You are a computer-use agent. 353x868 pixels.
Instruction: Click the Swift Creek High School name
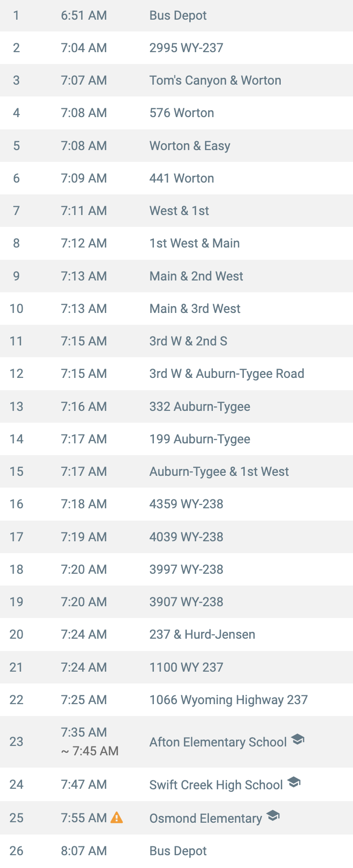pyautogui.click(x=216, y=784)
